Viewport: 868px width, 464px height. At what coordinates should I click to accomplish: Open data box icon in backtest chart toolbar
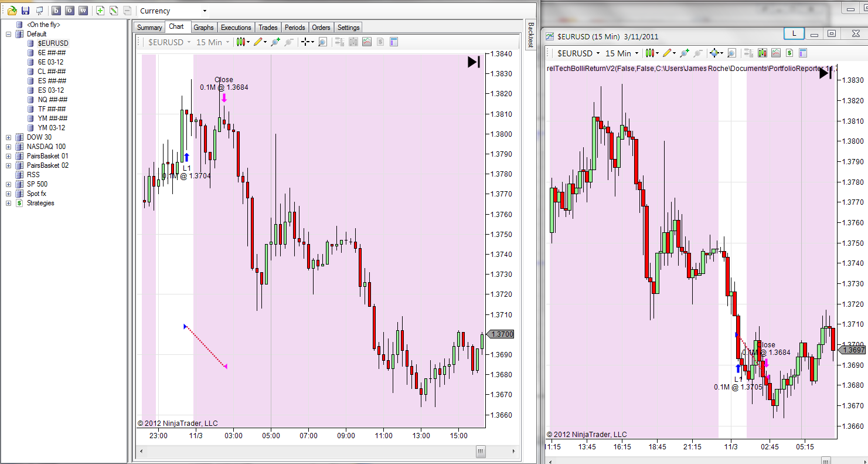click(x=394, y=42)
